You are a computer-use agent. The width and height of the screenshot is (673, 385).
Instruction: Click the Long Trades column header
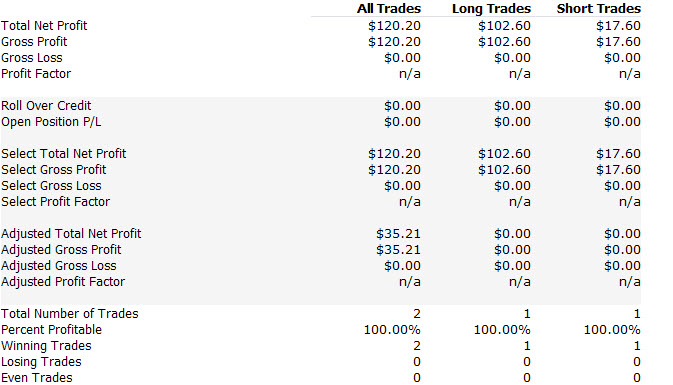(x=491, y=9)
